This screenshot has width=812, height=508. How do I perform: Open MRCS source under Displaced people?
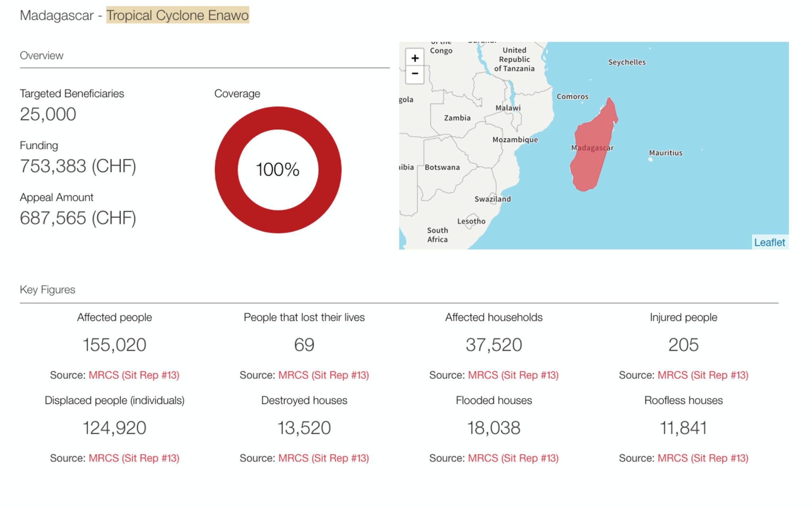(x=134, y=458)
